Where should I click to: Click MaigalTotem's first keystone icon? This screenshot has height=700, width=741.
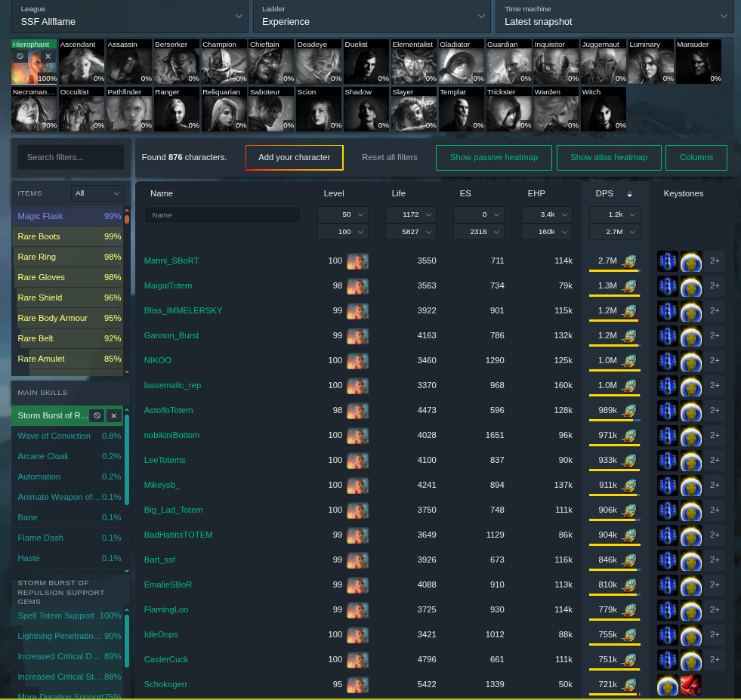(667, 285)
